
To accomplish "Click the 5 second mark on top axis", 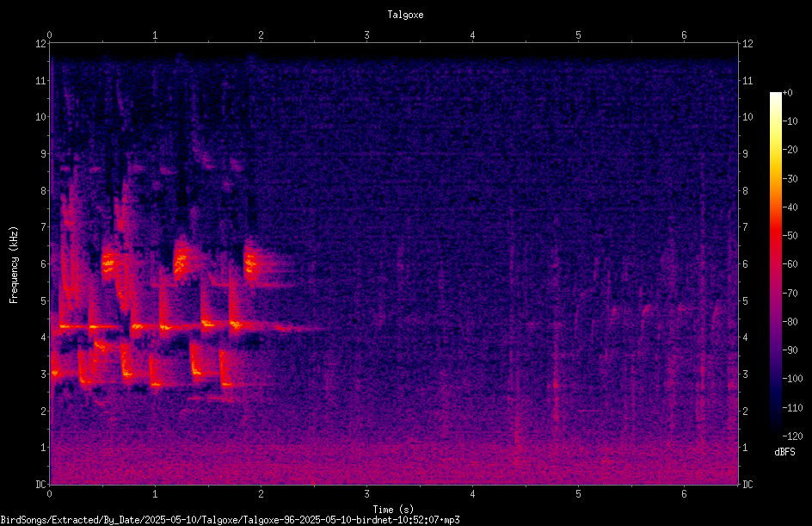I will 578,35.
